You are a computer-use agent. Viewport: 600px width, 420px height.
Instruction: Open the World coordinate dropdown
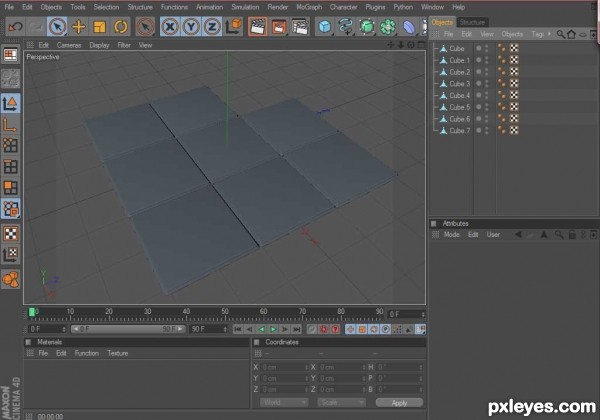[284, 403]
